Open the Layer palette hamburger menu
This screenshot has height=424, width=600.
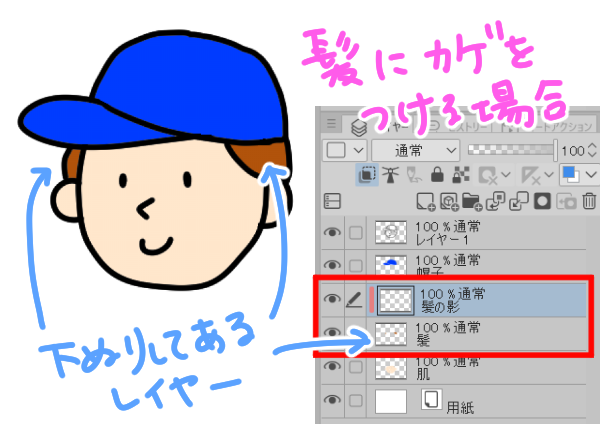(331, 124)
